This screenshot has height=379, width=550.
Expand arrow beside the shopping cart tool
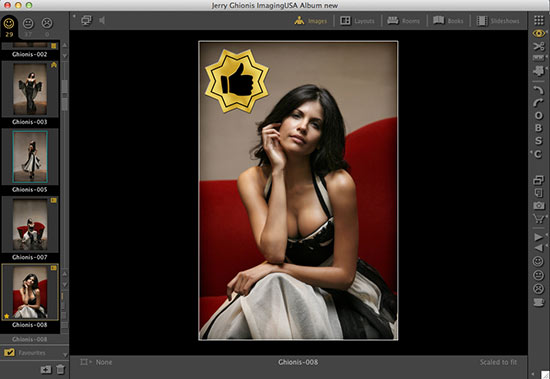(x=546, y=216)
